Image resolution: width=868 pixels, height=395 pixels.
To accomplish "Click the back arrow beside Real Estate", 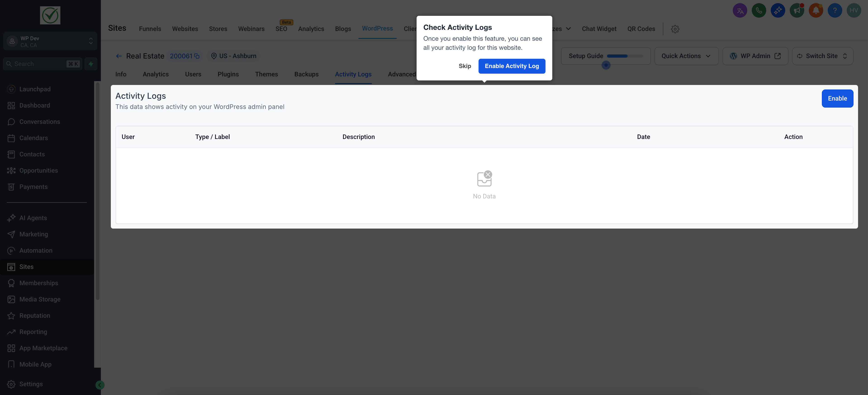I will pos(119,56).
